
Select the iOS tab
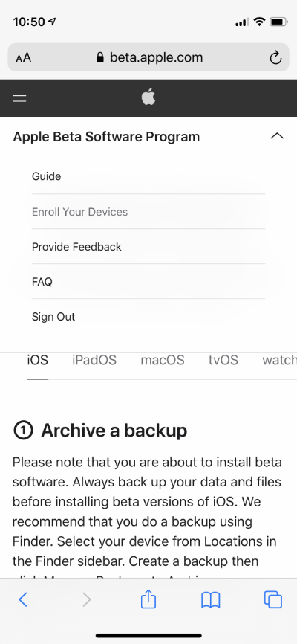point(38,360)
